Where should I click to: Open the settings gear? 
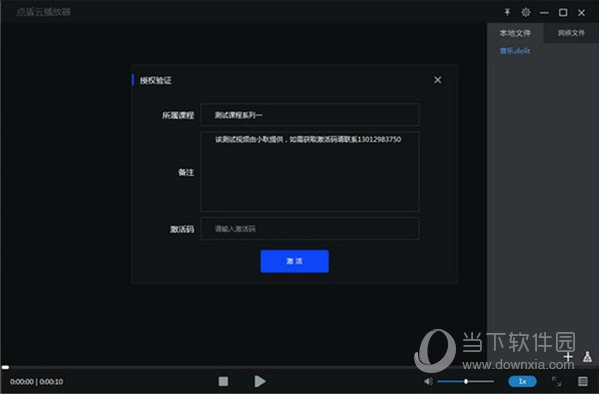click(x=526, y=12)
